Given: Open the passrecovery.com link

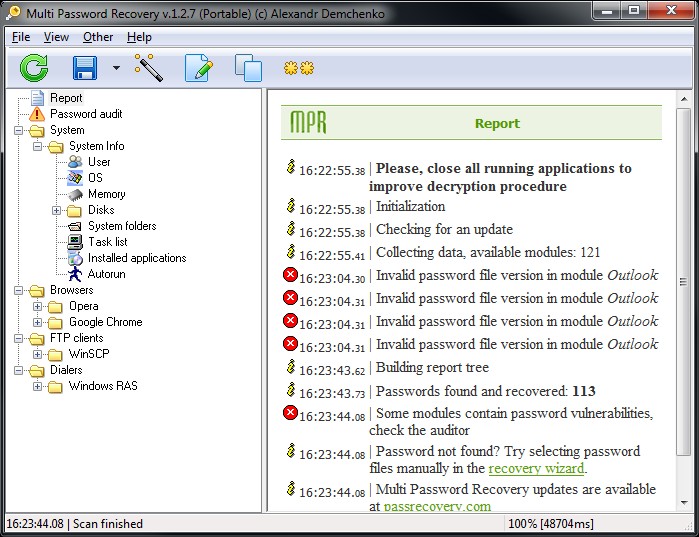Looking at the screenshot, I should point(437,506).
